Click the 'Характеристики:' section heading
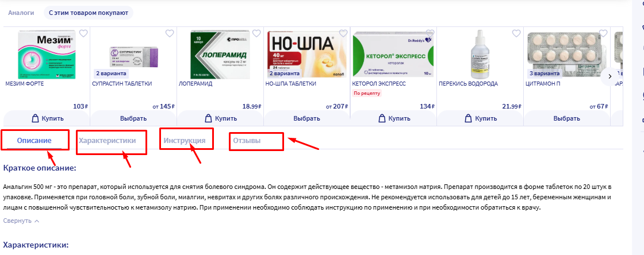This screenshot has width=644, height=255. pyautogui.click(x=35, y=245)
